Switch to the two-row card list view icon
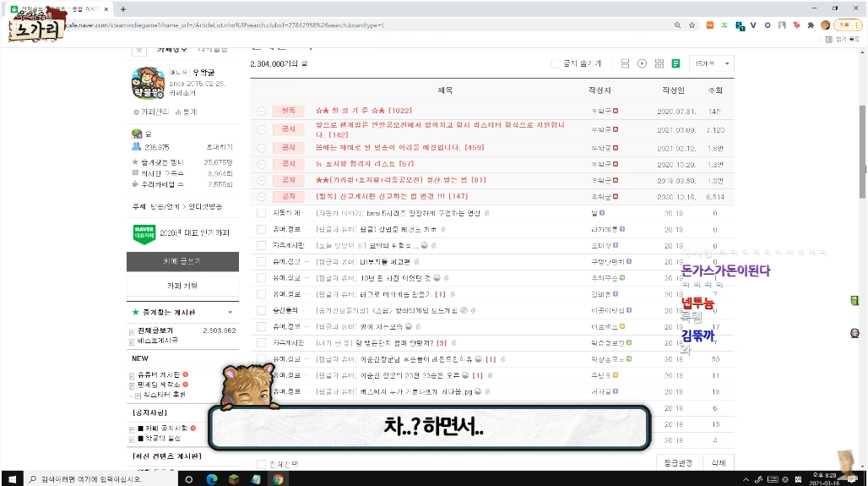Image resolution: width=868 pixels, height=486 pixels. (x=625, y=63)
